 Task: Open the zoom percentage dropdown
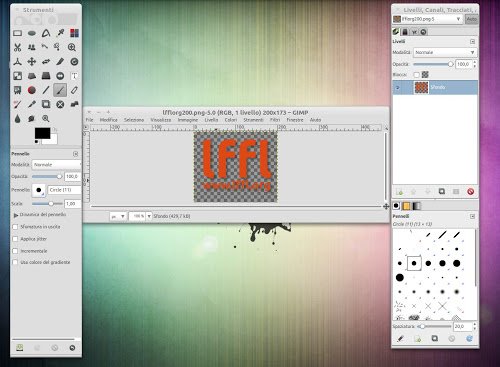149,216
